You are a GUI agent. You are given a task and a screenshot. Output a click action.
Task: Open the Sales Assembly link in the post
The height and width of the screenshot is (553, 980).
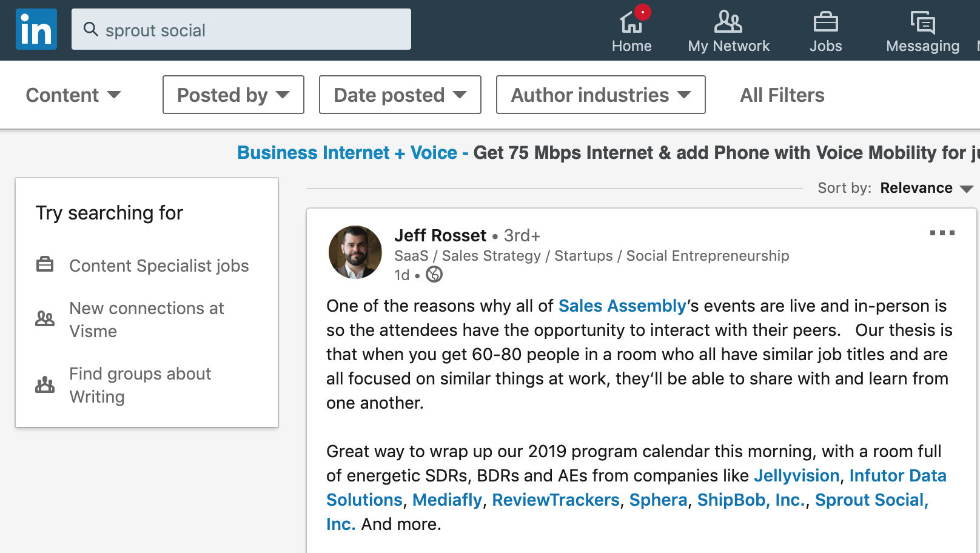click(x=622, y=306)
